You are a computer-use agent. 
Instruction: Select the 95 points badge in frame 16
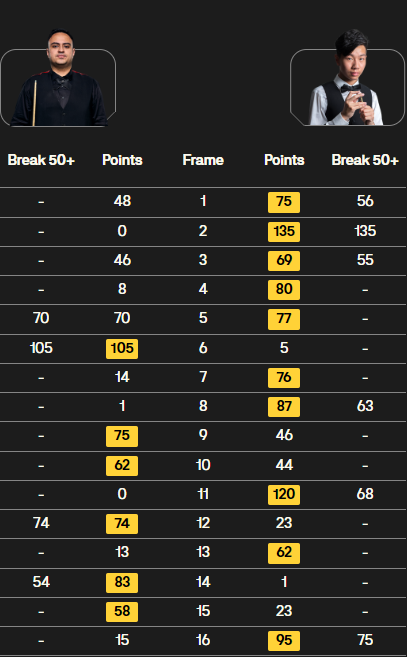pos(284,641)
